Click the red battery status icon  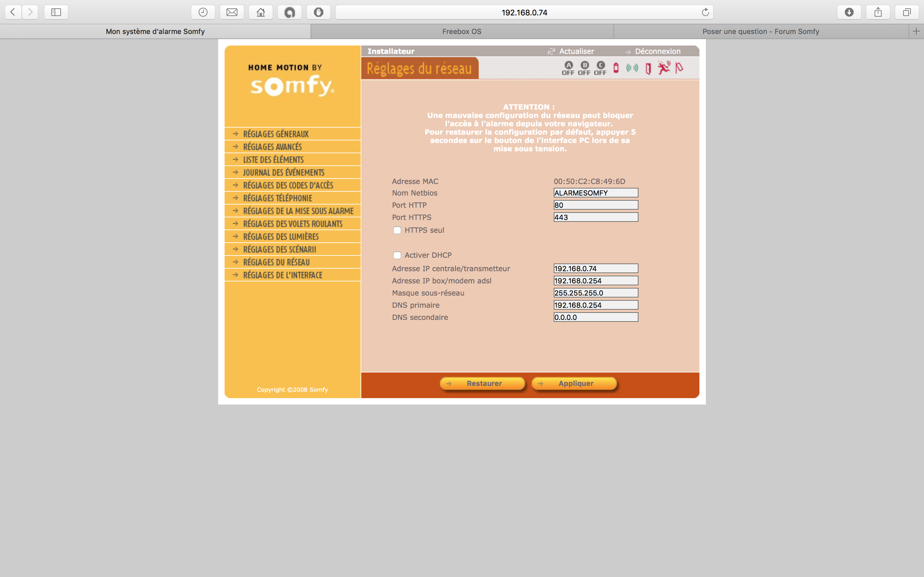tap(616, 68)
